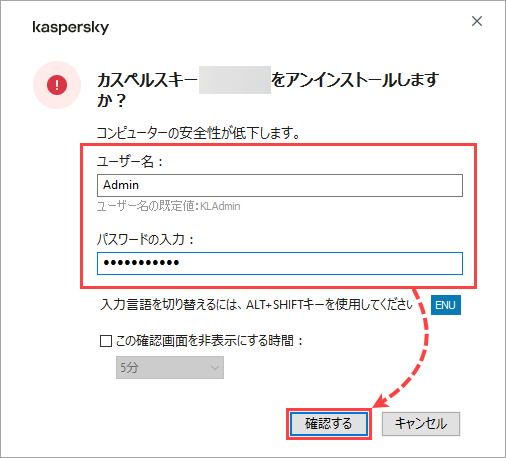Click the ENU input language indicator

point(446,305)
